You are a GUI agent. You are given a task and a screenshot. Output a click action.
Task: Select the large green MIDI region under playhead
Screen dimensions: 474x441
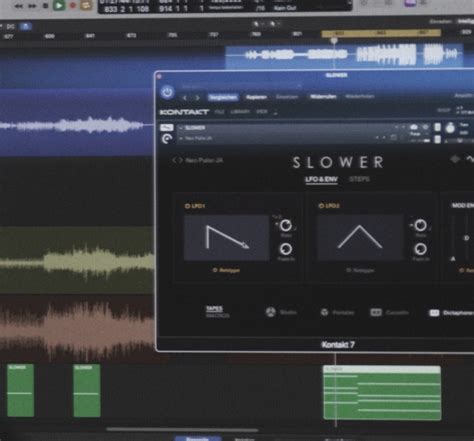click(382, 393)
